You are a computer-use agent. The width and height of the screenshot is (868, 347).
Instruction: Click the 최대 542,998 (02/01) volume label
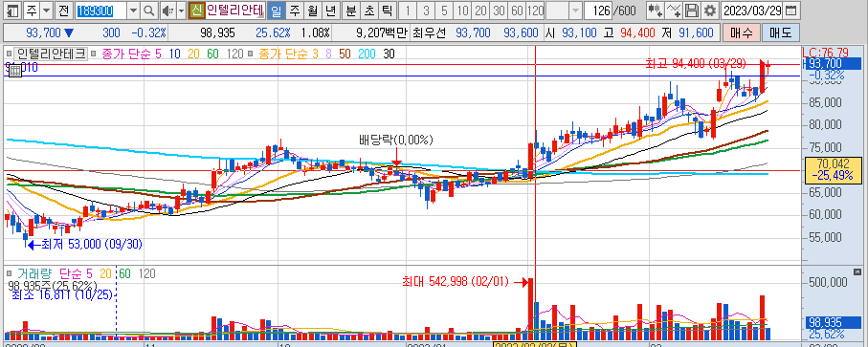455,282
